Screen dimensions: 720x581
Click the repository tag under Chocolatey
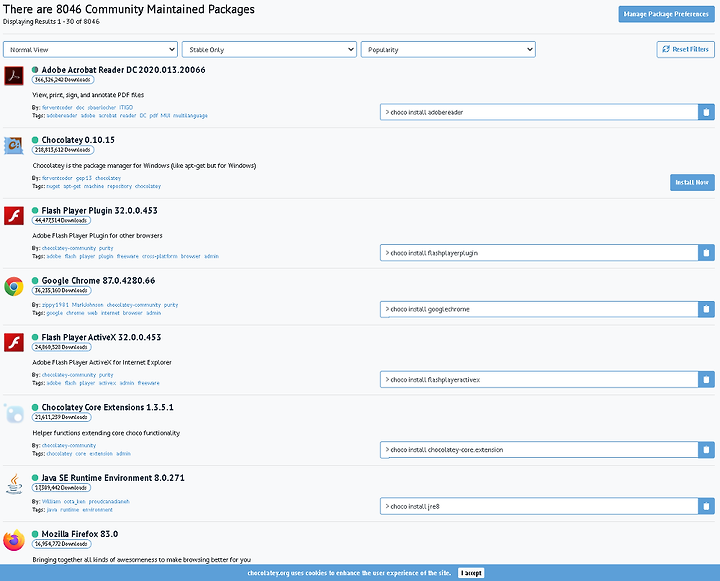click(x=119, y=186)
